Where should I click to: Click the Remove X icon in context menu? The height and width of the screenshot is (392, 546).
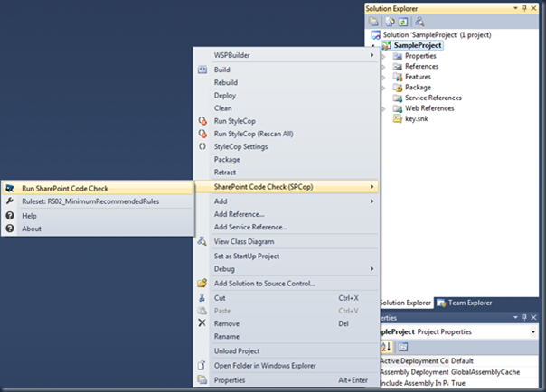point(202,323)
